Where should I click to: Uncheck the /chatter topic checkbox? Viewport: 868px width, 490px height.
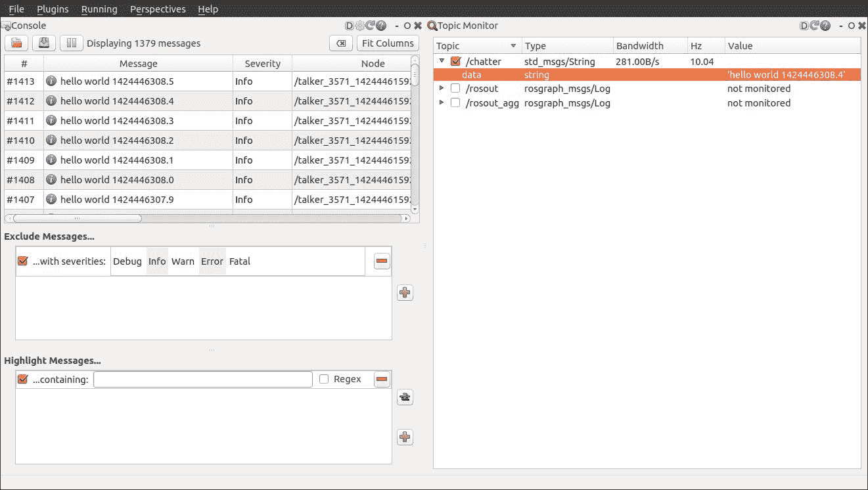pos(455,62)
